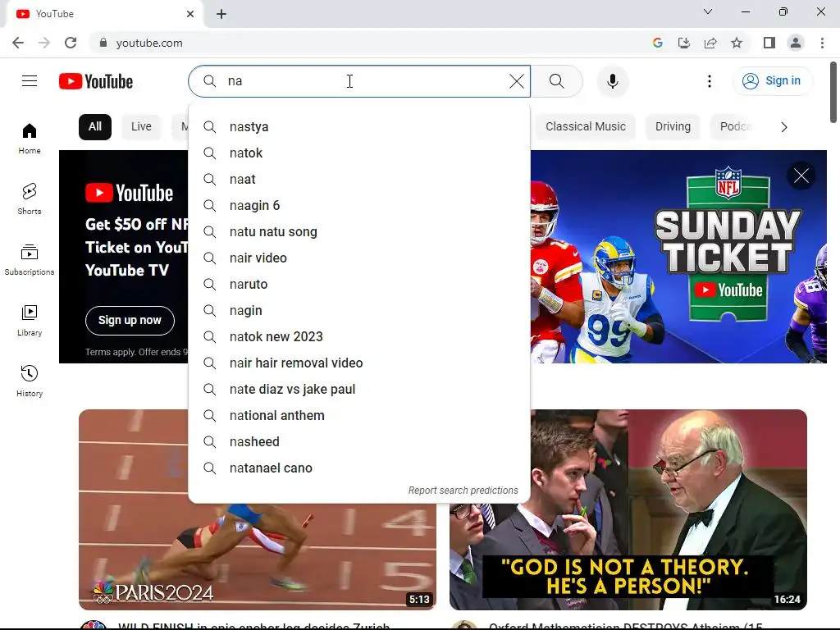
Task: Choose the 'national anthem' suggestion
Action: (x=359, y=416)
